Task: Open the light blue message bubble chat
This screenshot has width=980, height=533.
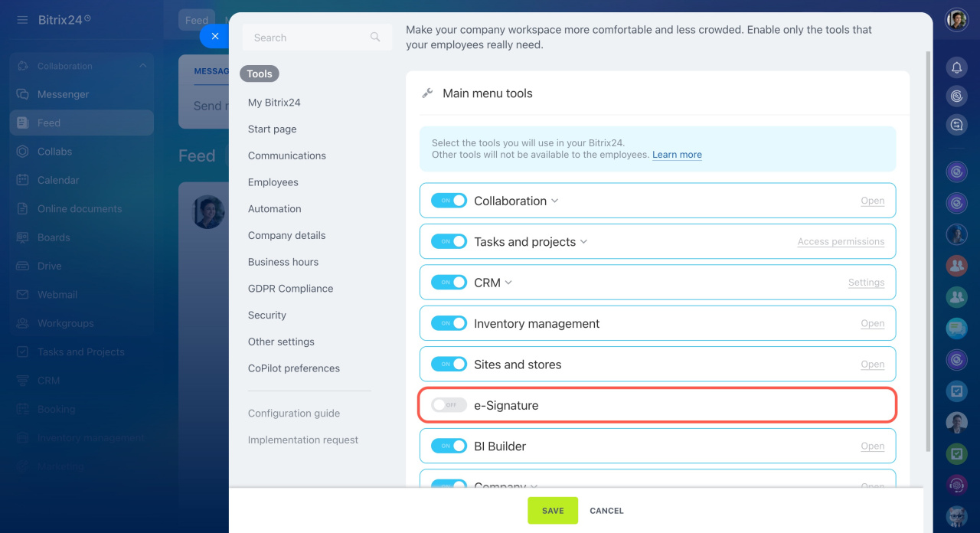Action: (956, 329)
